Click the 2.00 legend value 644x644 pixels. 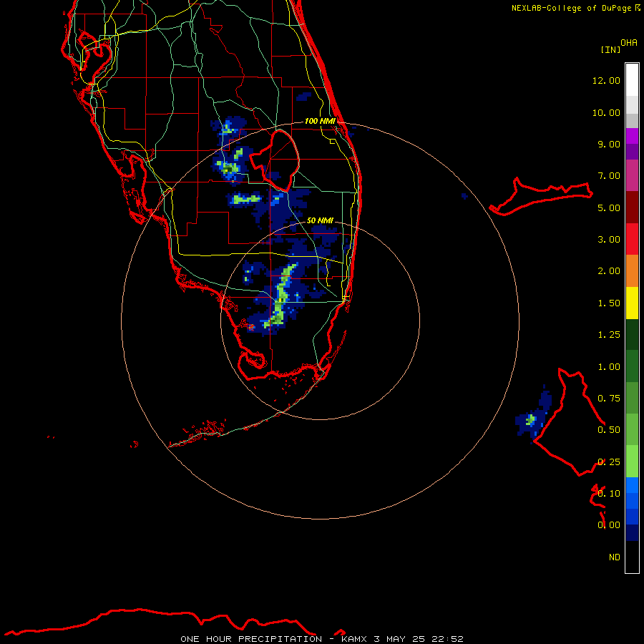[609, 271]
